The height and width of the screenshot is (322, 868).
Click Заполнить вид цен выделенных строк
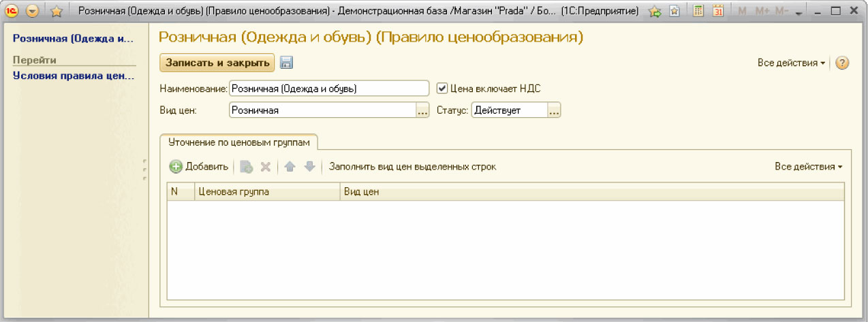click(412, 167)
